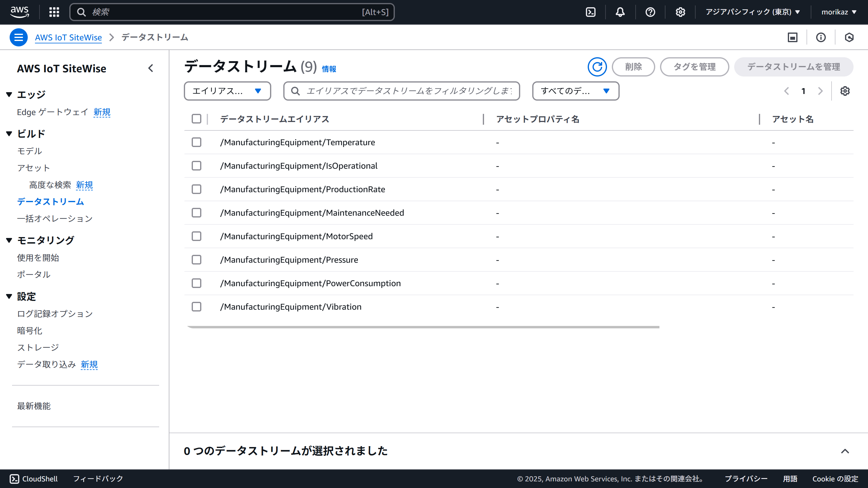Image resolution: width=868 pixels, height=488 pixels.
Task: Open the すべてのデ... filter dropdown
Action: 576,91
